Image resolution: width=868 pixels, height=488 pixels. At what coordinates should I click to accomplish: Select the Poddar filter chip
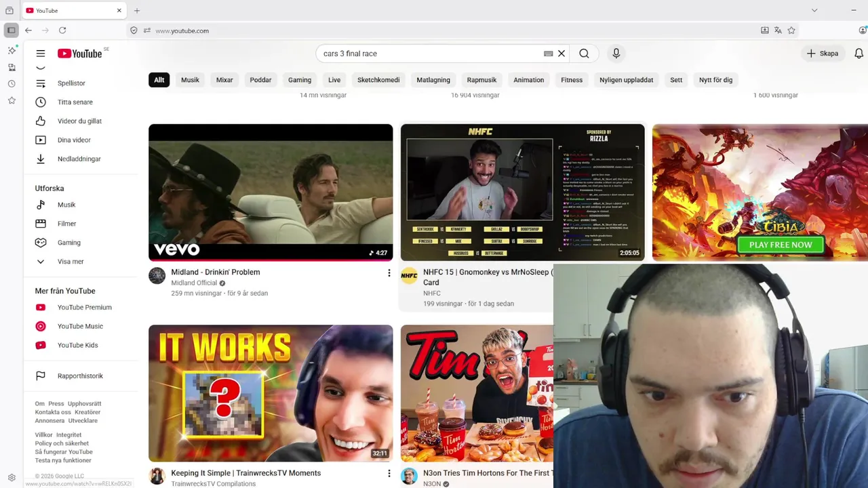tap(260, 80)
